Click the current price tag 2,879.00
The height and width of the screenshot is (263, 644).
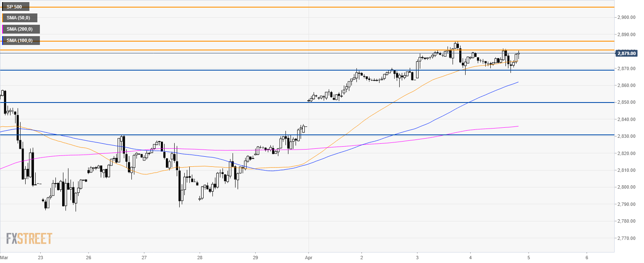click(626, 53)
